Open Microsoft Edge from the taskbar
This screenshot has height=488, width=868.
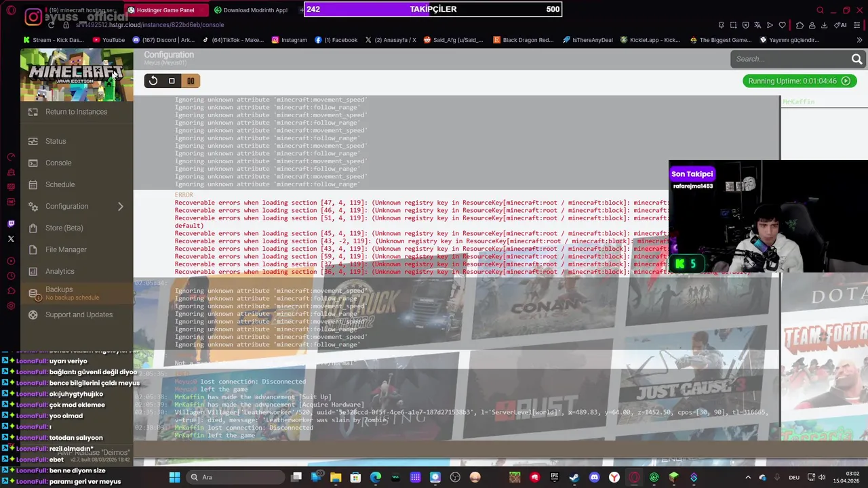click(375, 477)
